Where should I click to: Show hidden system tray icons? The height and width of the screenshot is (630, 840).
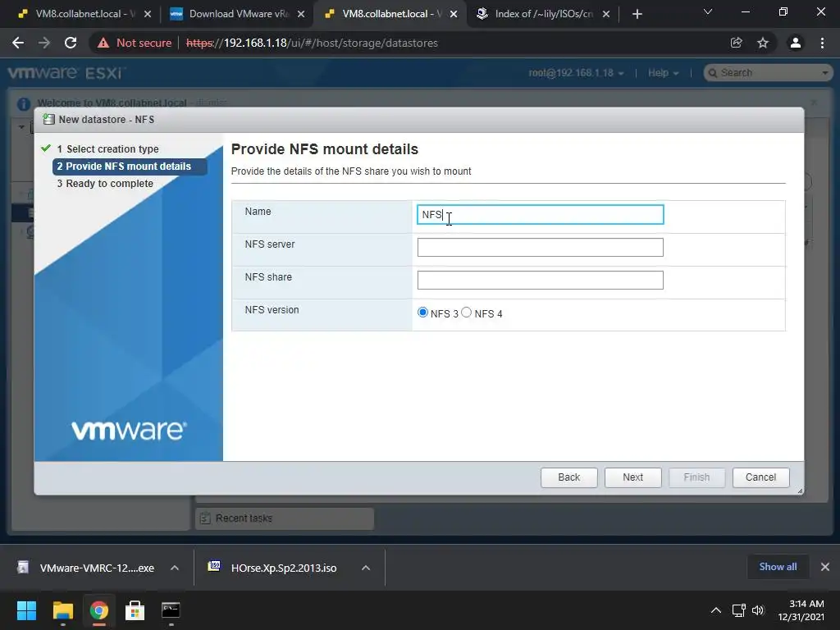715,610
